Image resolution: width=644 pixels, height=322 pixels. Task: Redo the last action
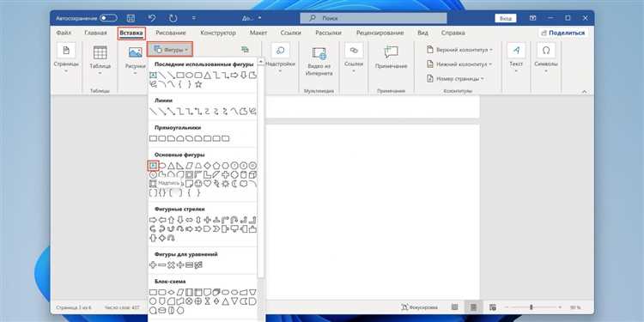click(173, 18)
